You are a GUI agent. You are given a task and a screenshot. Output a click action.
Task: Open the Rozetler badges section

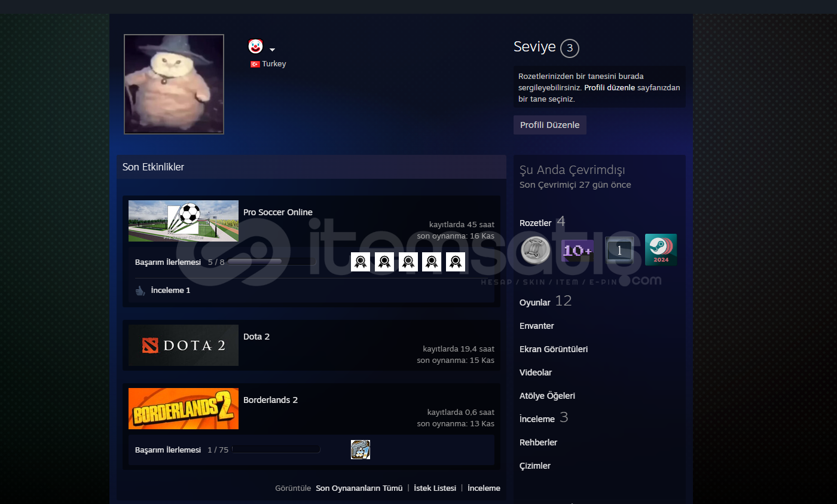pyautogui.click(x=536, y=223)
